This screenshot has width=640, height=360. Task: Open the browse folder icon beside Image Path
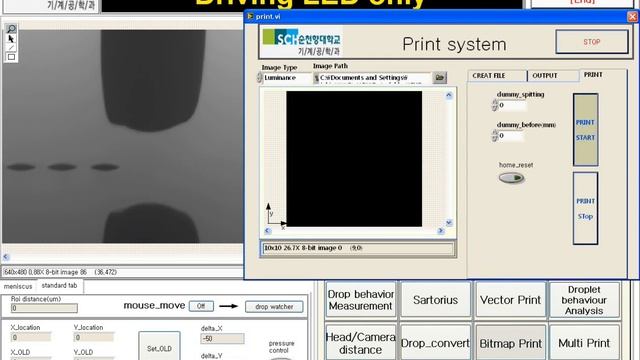point(440,78)
